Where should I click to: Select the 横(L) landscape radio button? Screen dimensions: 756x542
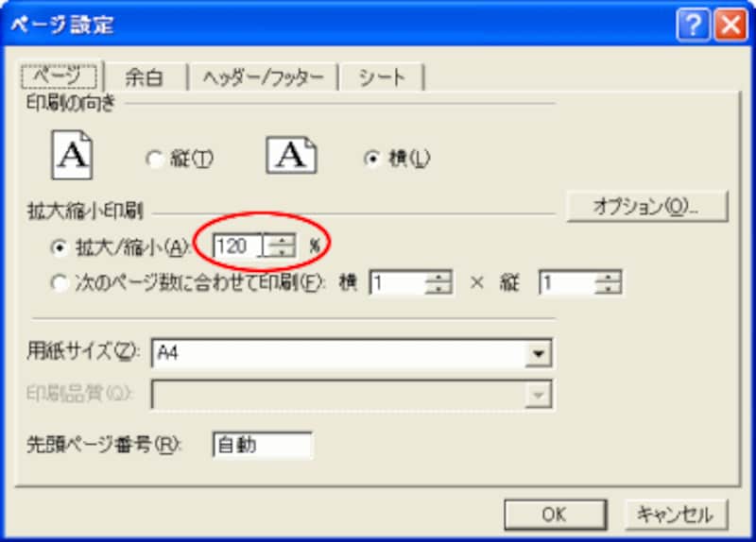coord(372,159)
